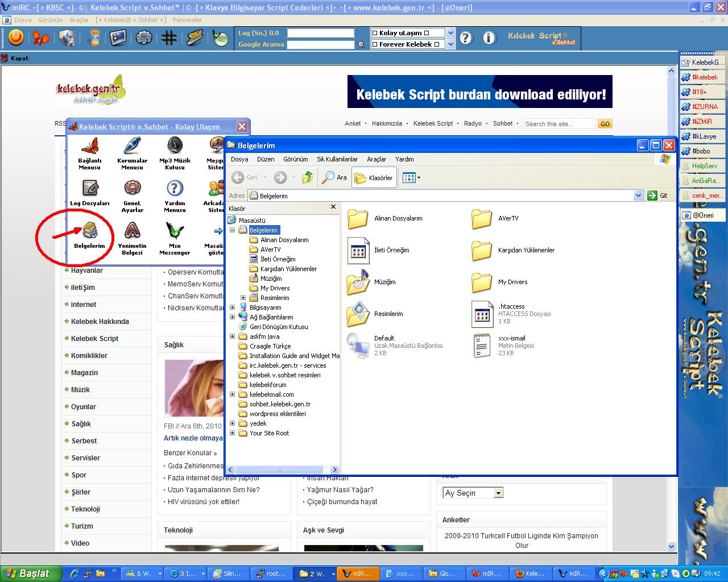Open the Ay Seçin month dropdown

coord(499,493)
